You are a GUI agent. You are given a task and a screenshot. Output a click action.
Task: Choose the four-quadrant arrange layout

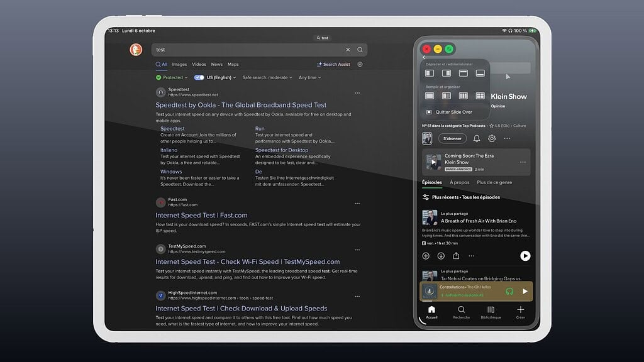[480, 96]
